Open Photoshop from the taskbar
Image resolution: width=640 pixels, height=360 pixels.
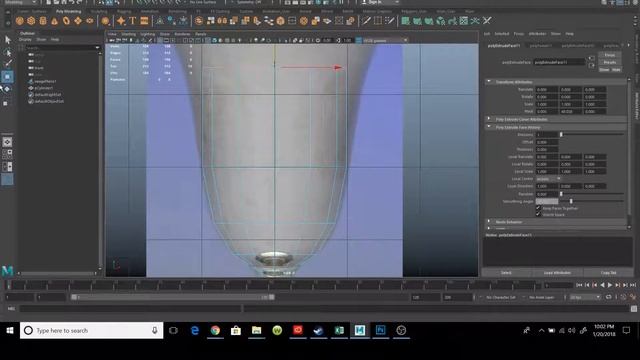click(x=380, y=330)
